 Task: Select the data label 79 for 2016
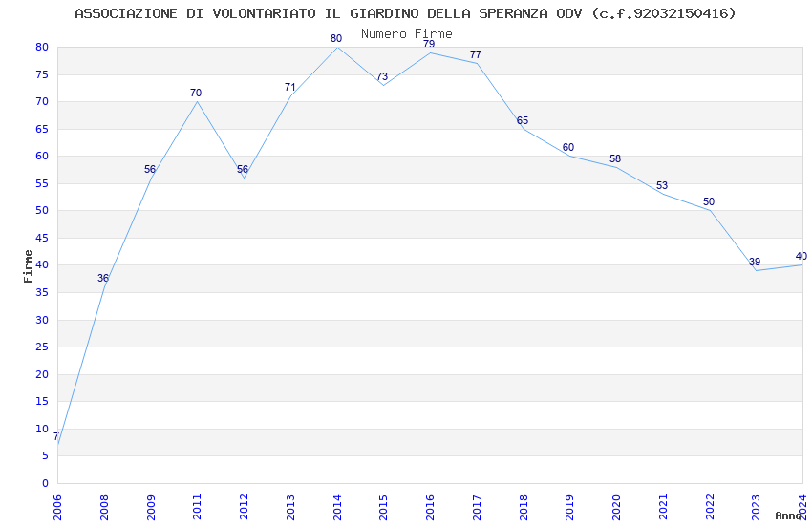pos(429,44)
